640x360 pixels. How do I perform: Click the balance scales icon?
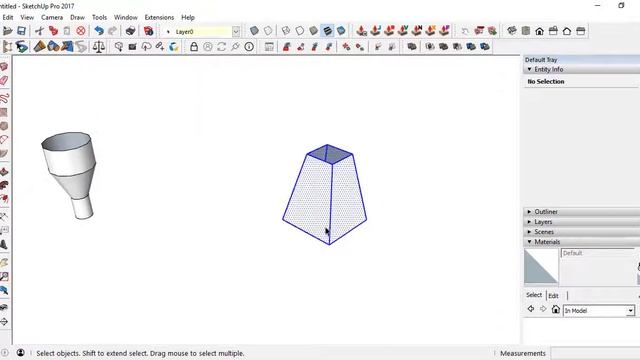[x=98, y=47]
